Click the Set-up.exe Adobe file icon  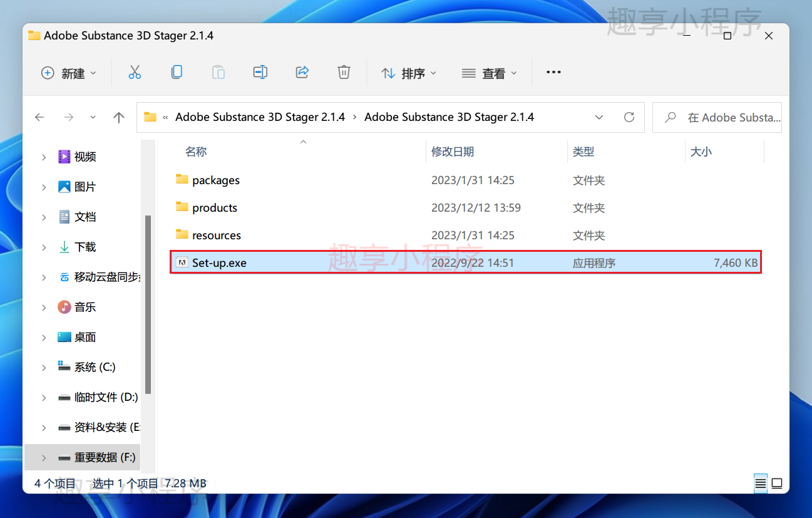[x=182, y=262]
